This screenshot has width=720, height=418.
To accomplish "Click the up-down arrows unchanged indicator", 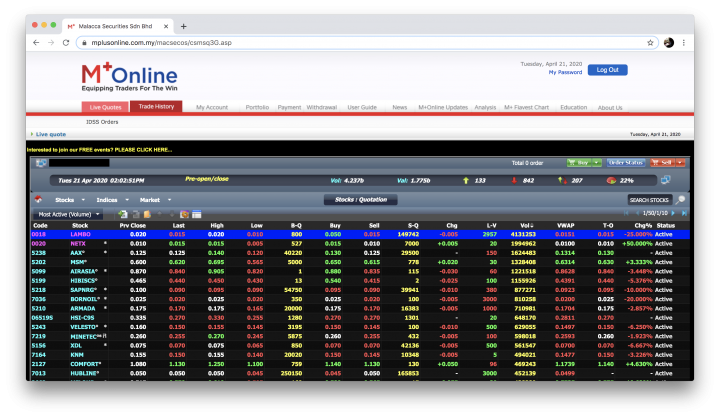I will tap(562, 181).
